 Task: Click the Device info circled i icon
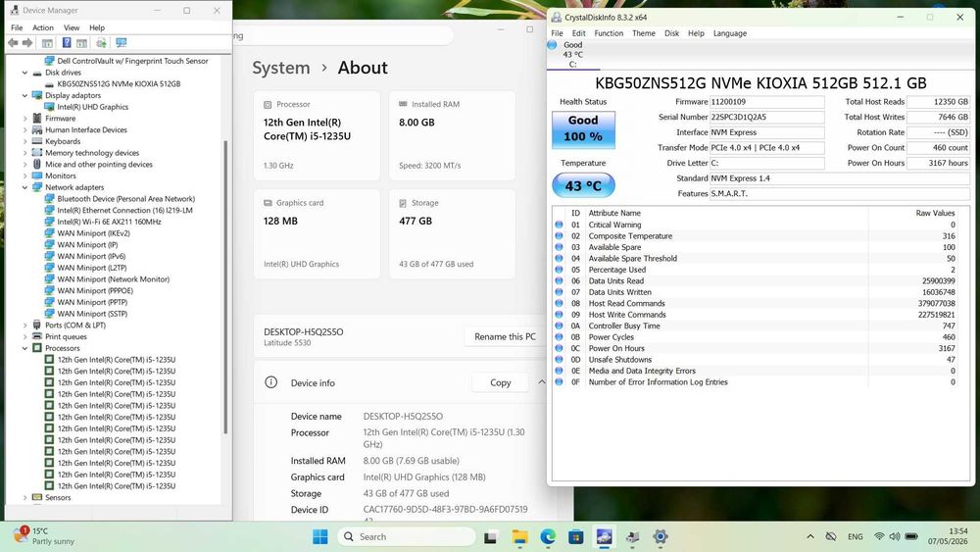tap(270, 382)
